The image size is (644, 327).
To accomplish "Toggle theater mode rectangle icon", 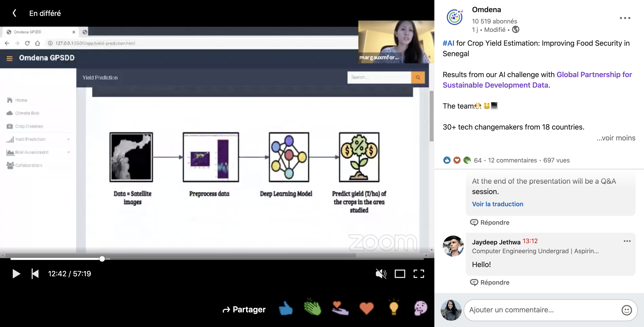I will (x=400, y=274).
